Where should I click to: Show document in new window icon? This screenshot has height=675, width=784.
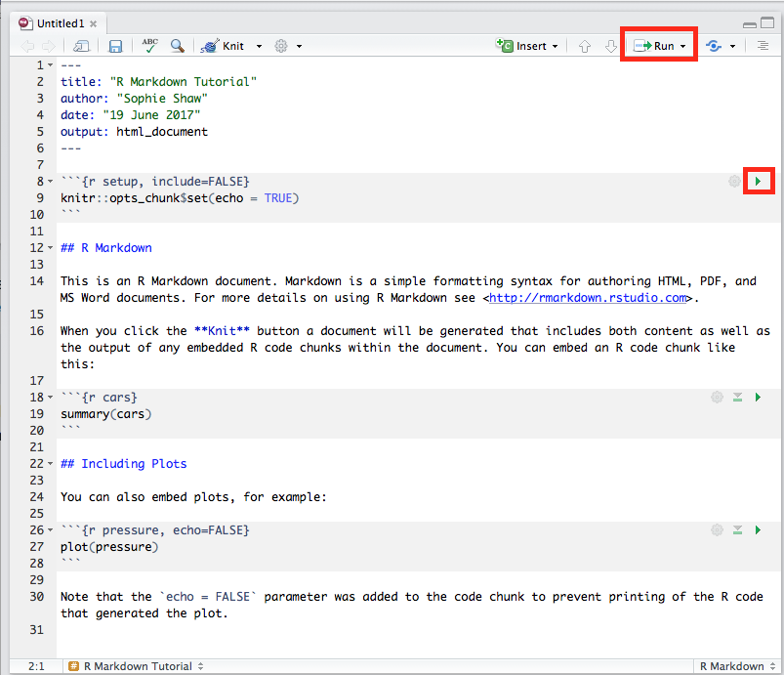[81, 46]
